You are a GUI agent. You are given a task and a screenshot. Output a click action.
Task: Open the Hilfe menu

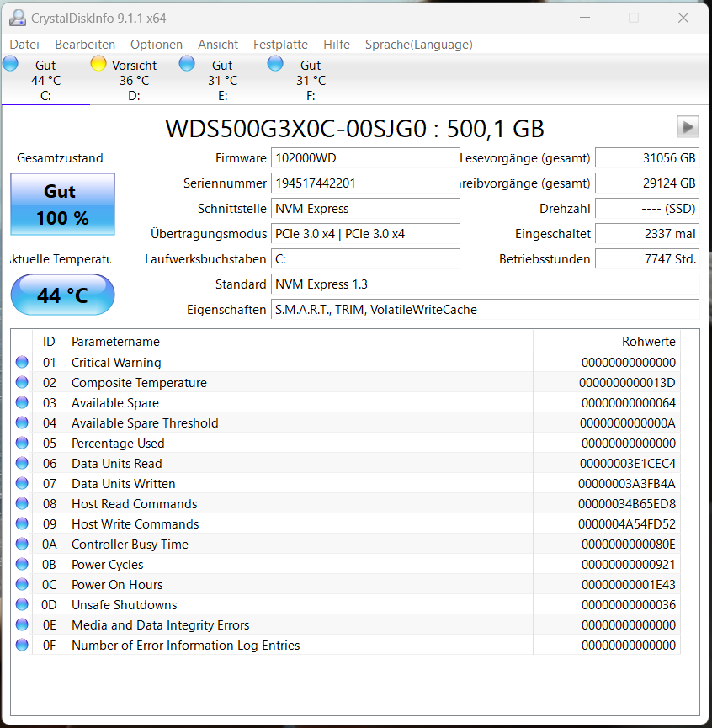(x=337, y=45)
